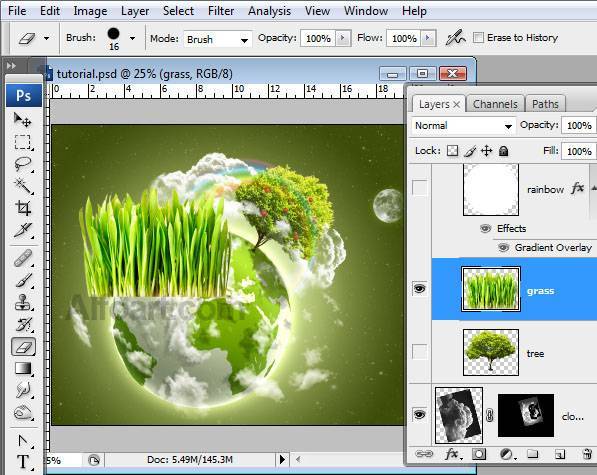This screenshot has height=475, width=597.
Task: Enable airbrush icon in options bar
Action: click(455, 38)
